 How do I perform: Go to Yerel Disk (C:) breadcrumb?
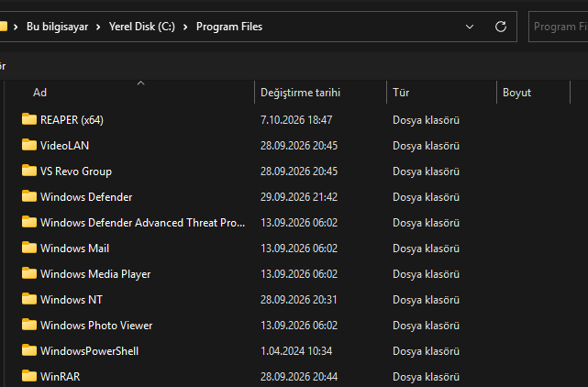(x=142, y=27)
